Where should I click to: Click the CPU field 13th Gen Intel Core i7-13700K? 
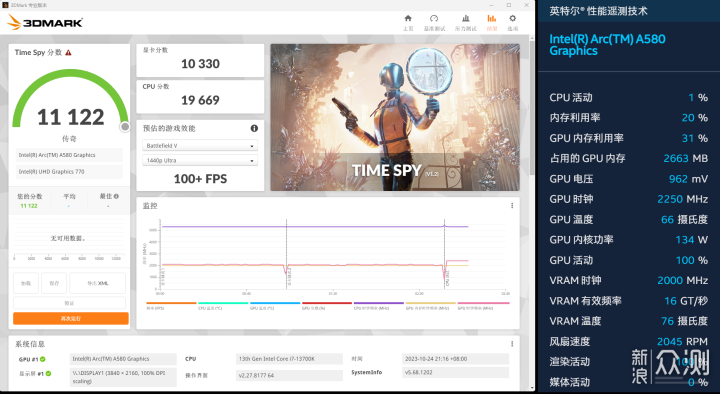(289, 359)
